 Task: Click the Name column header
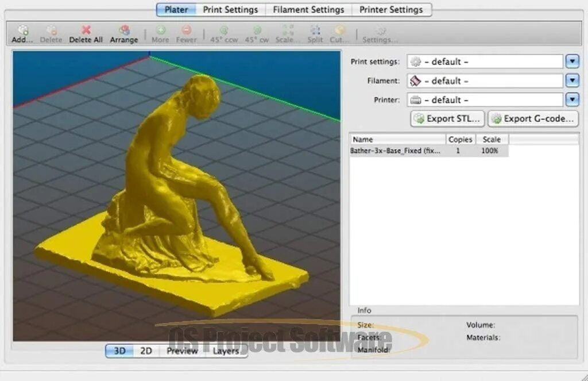click(x=397, y=139)
